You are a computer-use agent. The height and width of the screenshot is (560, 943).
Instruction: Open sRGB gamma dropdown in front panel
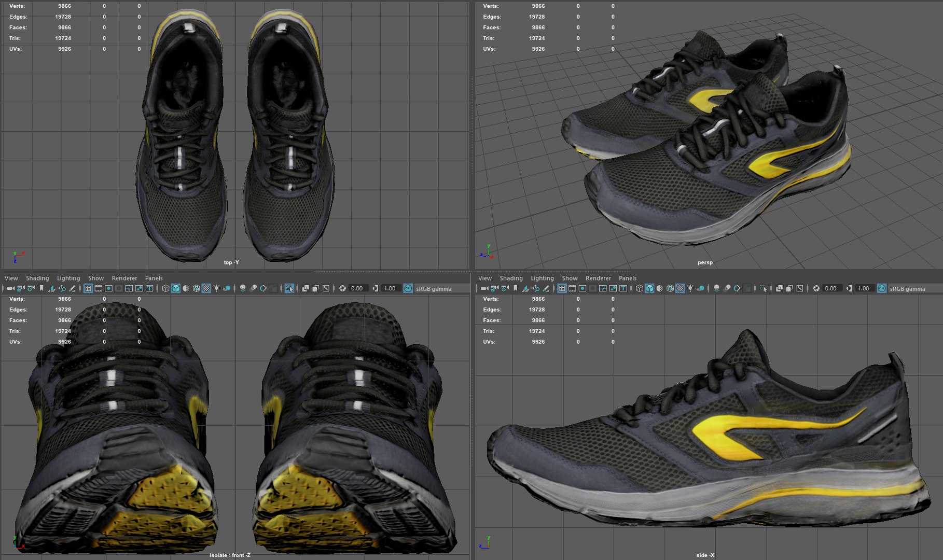click(x=442, y=289)
